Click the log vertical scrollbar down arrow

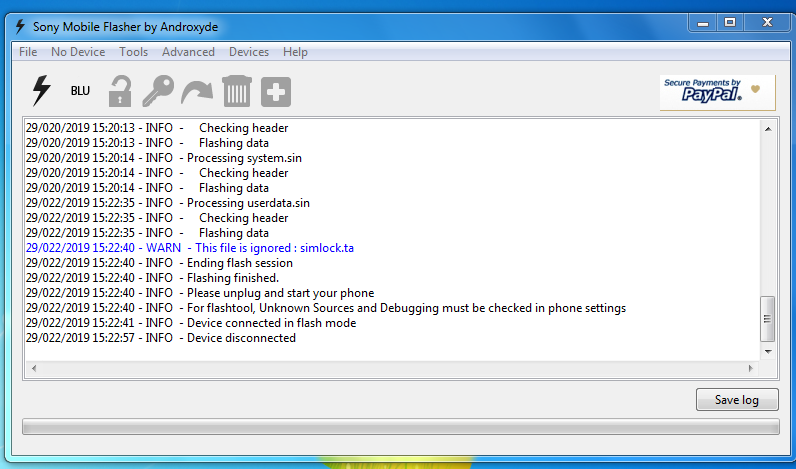(x=768, y=352)
